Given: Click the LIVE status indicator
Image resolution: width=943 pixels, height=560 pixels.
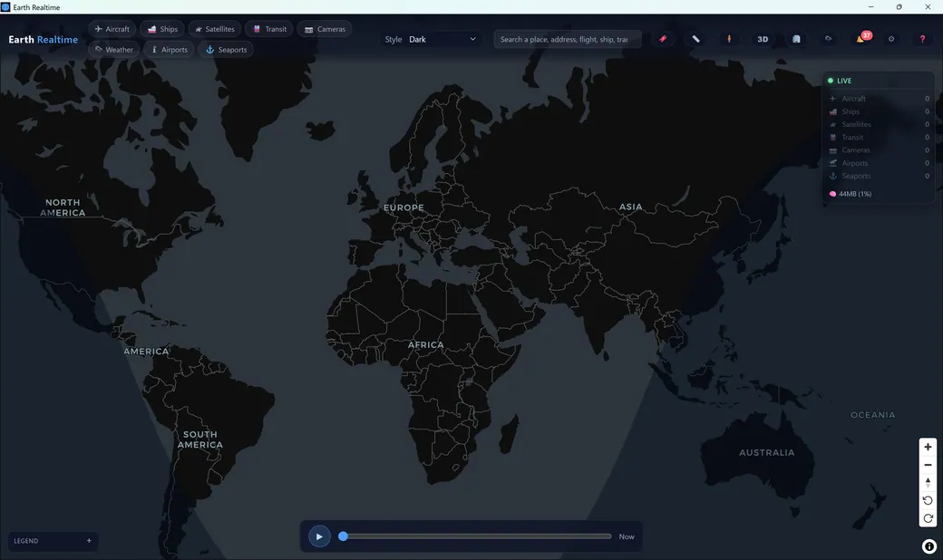Looking at the screenshot, I should click(x=840, y=81).
